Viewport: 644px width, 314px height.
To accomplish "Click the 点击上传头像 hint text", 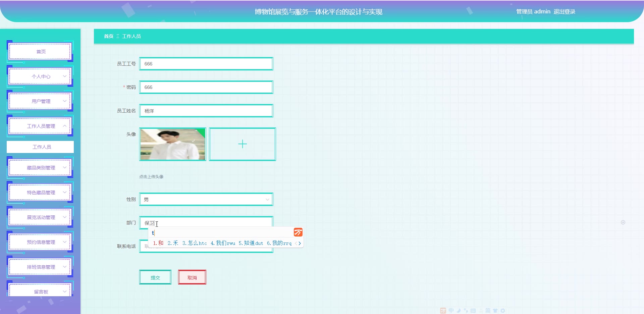I will [x=151, y=177].
